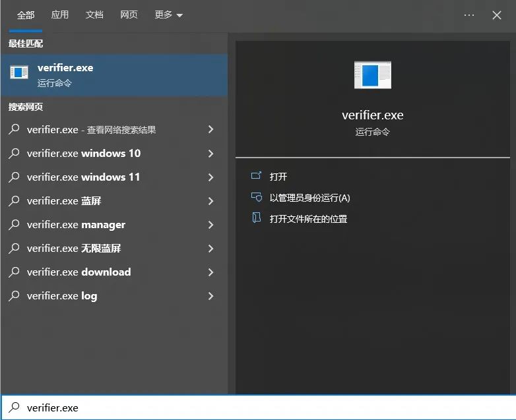
Task: Click magnifier icon in the search box
Action: (x=14, y=407)
